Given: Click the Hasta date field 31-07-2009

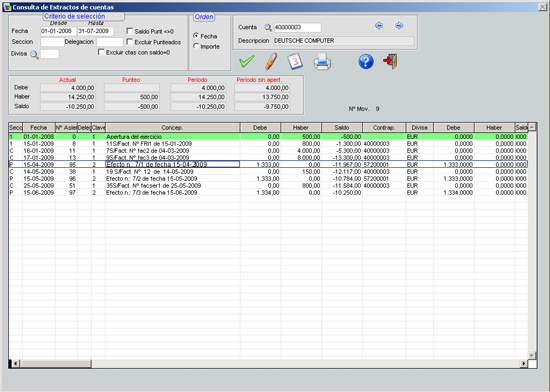Looking at the screenshot, I should coord(96,31).
